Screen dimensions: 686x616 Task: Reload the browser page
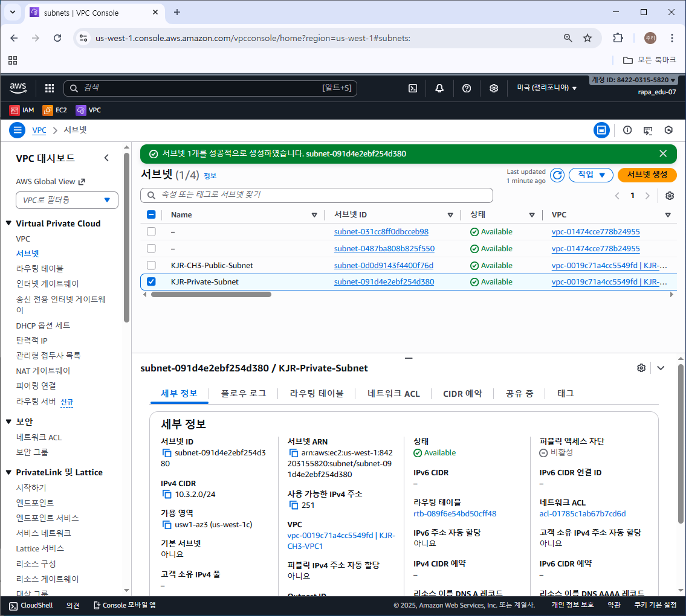57,38
